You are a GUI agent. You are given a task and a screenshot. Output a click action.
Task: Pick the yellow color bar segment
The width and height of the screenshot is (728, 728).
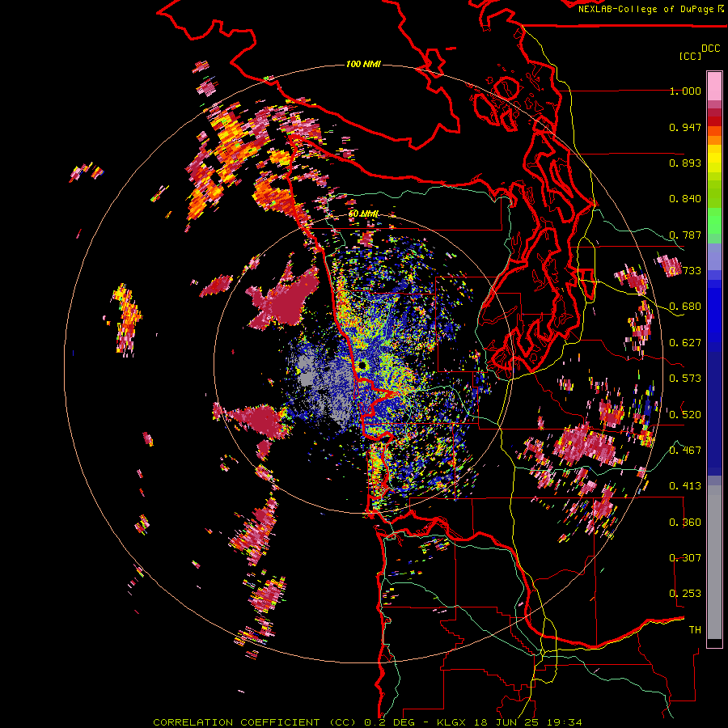pyautogui.click(x=714, y=159)
